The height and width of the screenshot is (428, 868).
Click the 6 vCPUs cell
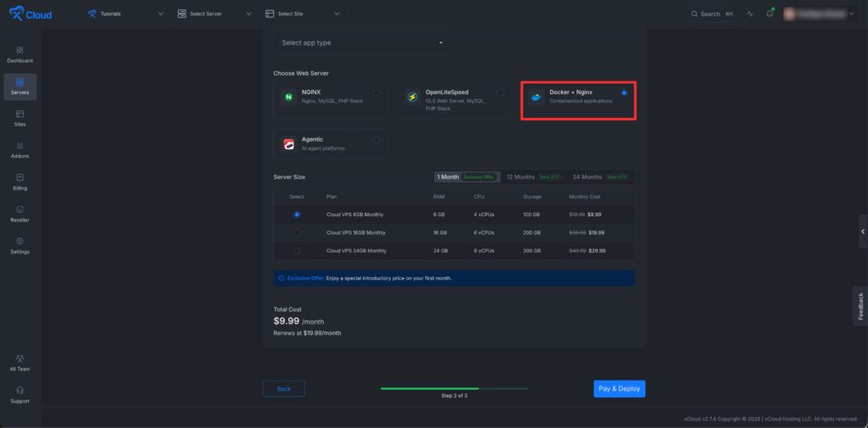click(484, 232)
